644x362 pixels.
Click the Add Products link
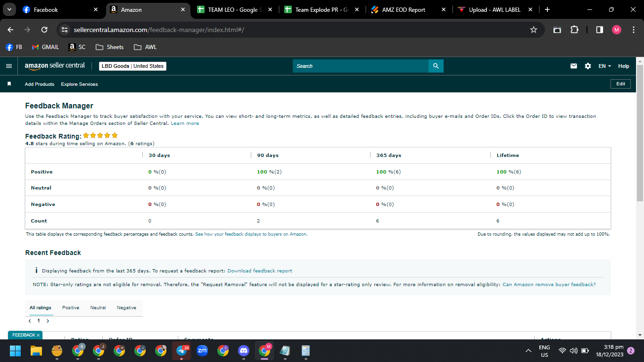[40, 84]
